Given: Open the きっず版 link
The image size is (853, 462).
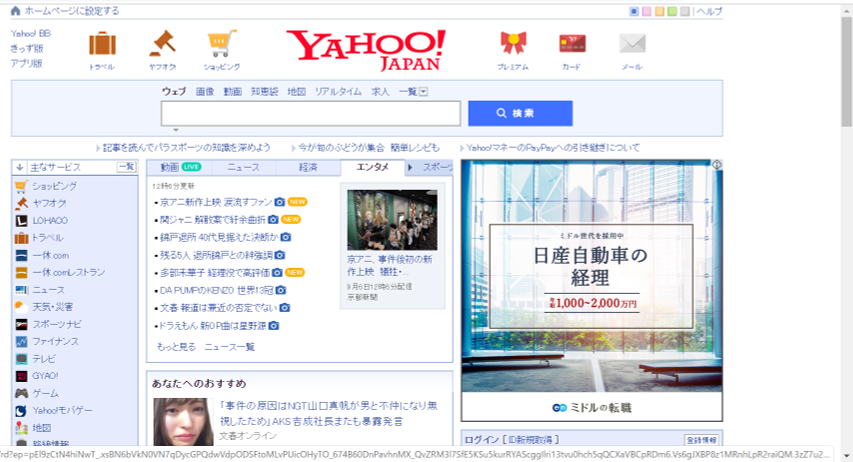Looking at the screenshot, I should tap(27, 48).
